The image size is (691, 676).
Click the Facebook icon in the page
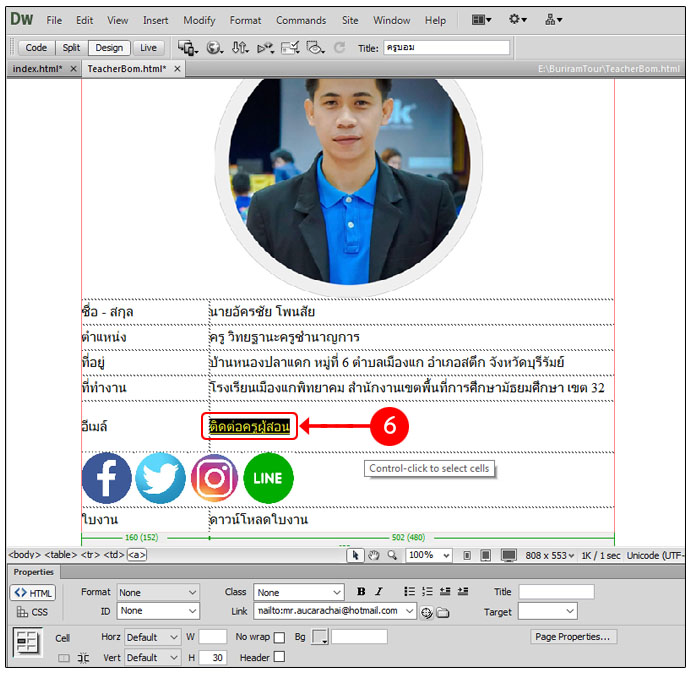click(x=106, y=478)
